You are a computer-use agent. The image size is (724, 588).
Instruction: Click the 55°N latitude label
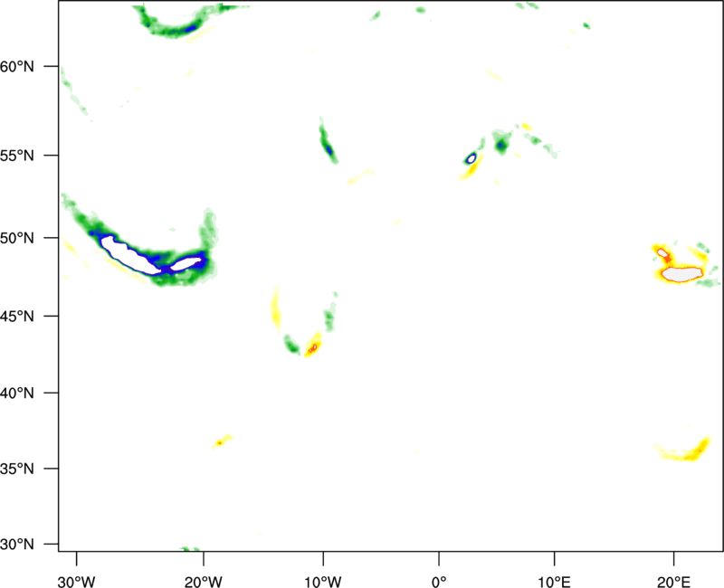[17, 156]
